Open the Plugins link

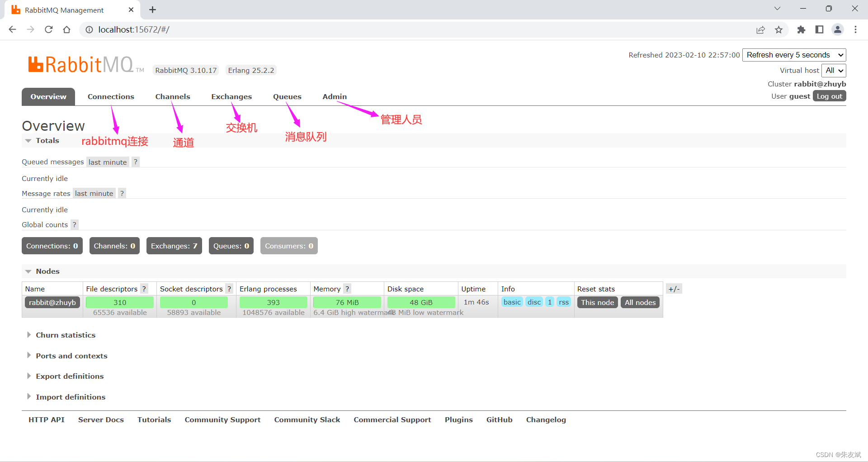point(458,420)
